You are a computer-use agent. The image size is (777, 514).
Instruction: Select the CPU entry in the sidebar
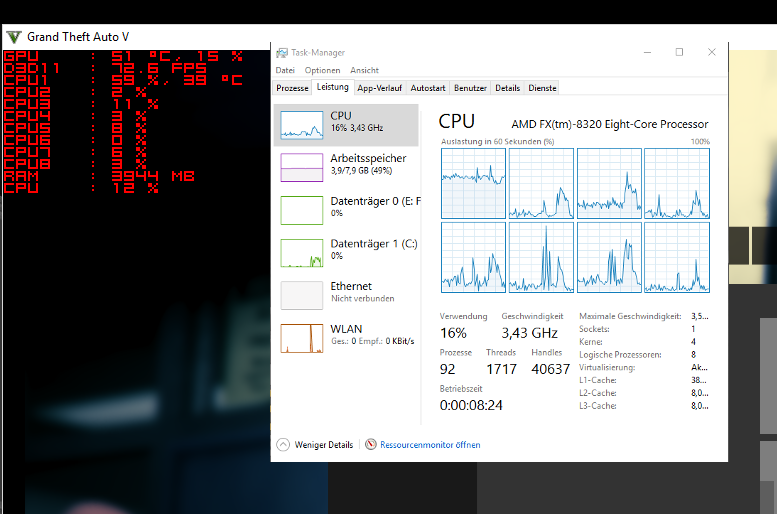click(346, 125)
